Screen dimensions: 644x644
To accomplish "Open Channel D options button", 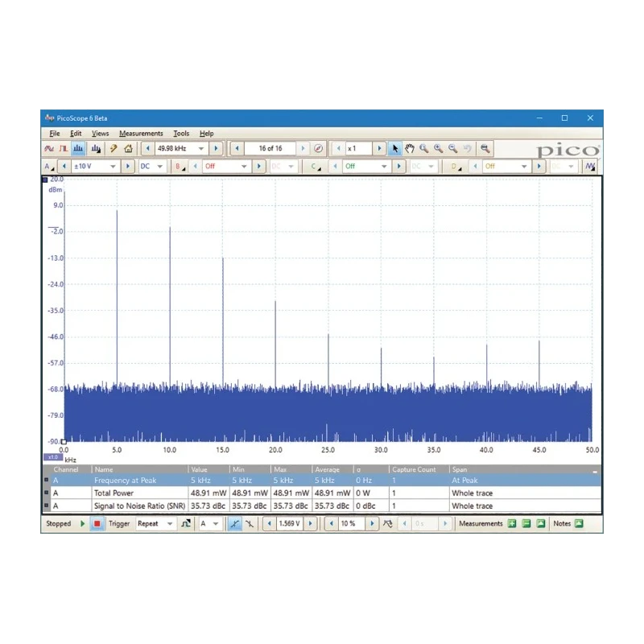I will coord(456,167).
